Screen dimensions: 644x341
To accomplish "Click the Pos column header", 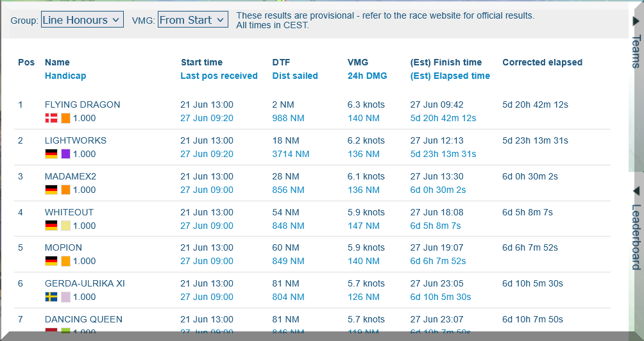I will click(x=26, y=62).
